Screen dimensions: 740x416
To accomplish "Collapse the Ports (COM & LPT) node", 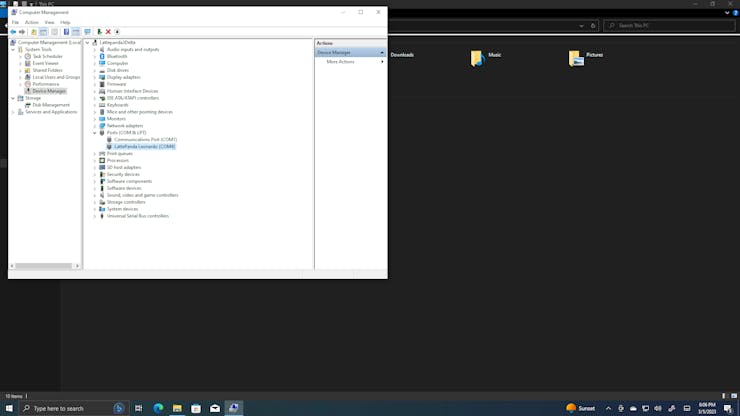I will (95, 133).
